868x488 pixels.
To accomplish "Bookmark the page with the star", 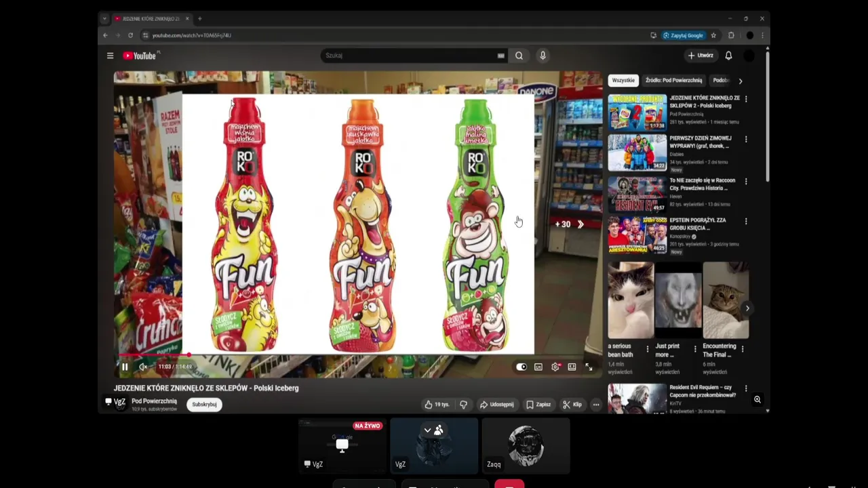I will [713, 35].
